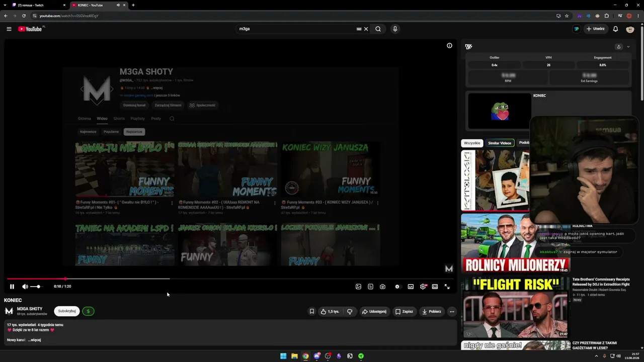Open the thumbnail image icon in player controls
This screenshot has height=362, width=644.
tap(358, 287)
